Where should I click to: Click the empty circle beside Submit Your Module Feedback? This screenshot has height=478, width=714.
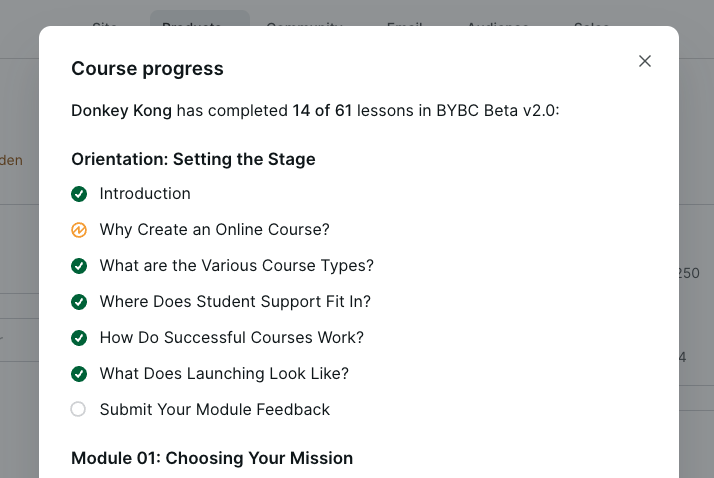click(x=79, y=409)
